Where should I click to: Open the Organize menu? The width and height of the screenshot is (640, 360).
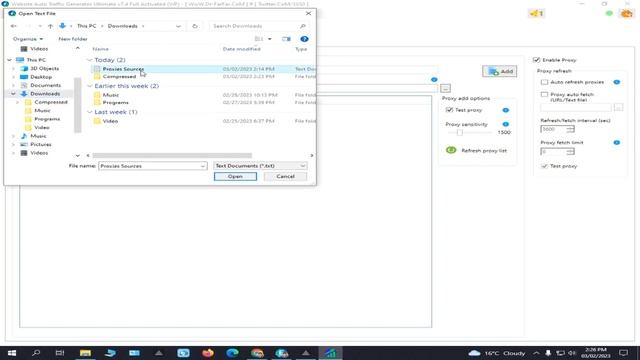point(27,39)
